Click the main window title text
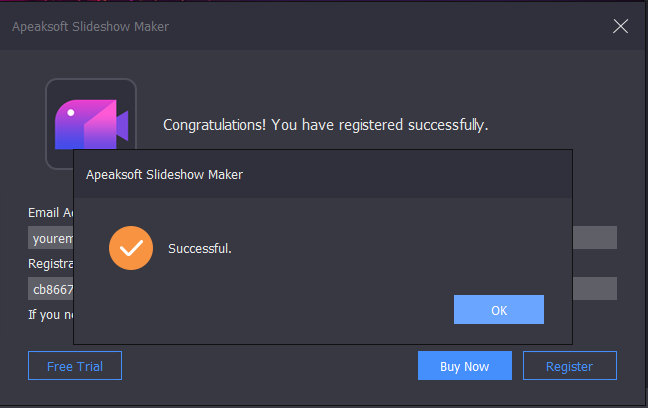This screenshot has height=408, width=648. click(x=90, y=26)
